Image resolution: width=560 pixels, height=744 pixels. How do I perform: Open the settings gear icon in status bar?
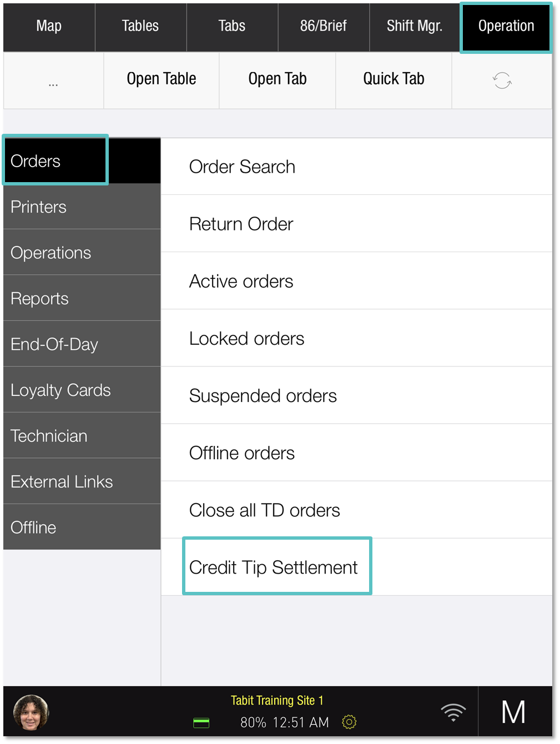coord(349,722)
